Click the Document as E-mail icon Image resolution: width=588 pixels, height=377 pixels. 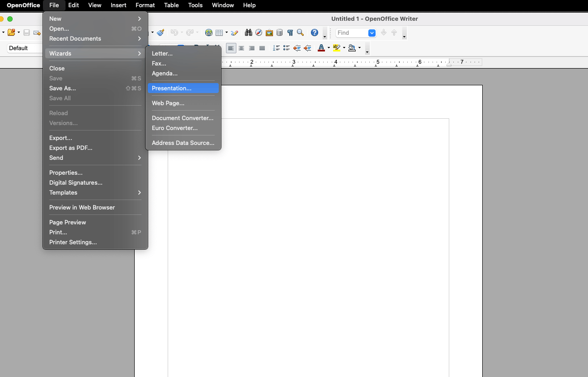(x=37, y=33)
